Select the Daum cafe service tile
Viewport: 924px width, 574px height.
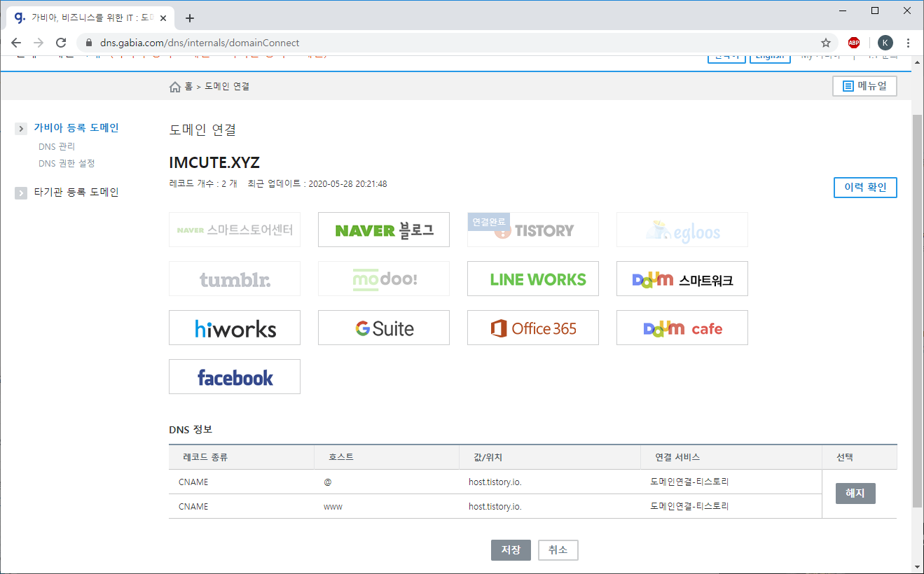coord(682,328)
